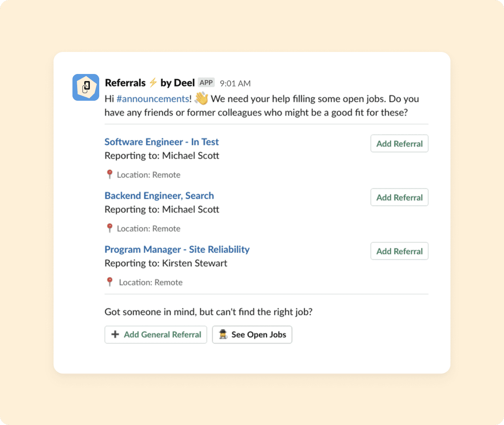Click the waving hand emoji

pyautogui.click(x=201, y=98)
